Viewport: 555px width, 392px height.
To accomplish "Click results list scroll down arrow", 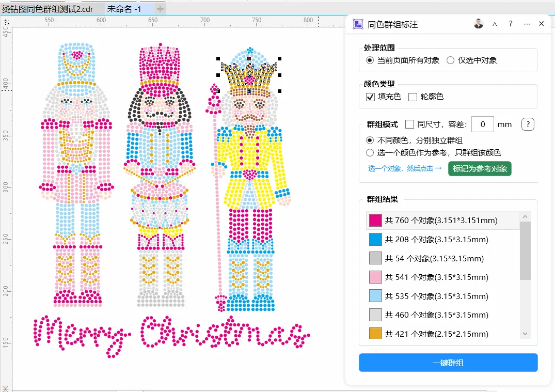I will click(x=525, y=334).
